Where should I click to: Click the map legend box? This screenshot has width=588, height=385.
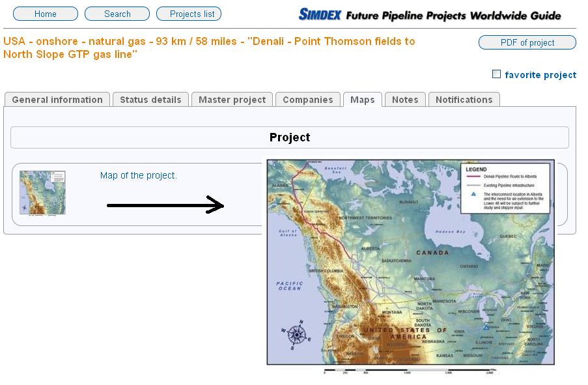click(505, 188)
